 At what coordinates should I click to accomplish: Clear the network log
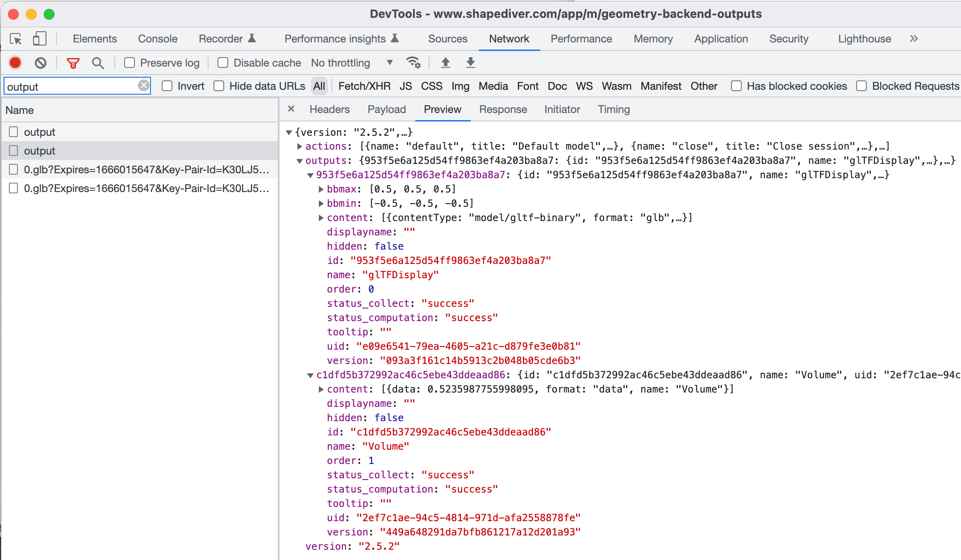click(x=41, y=63)
